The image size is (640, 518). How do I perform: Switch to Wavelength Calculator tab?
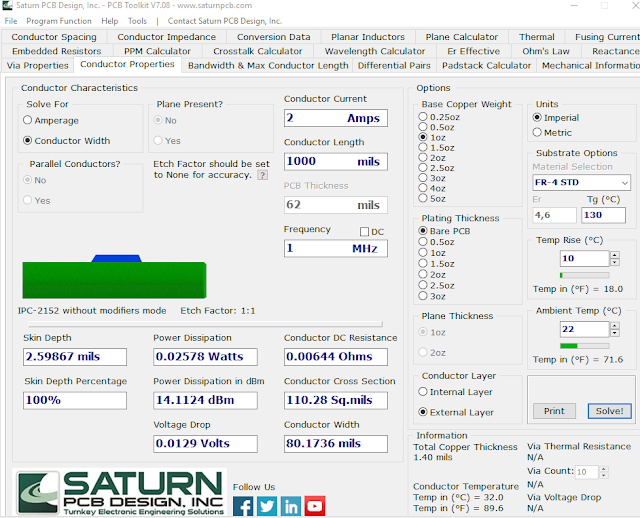pyautogui.click(x=375, y=51)
